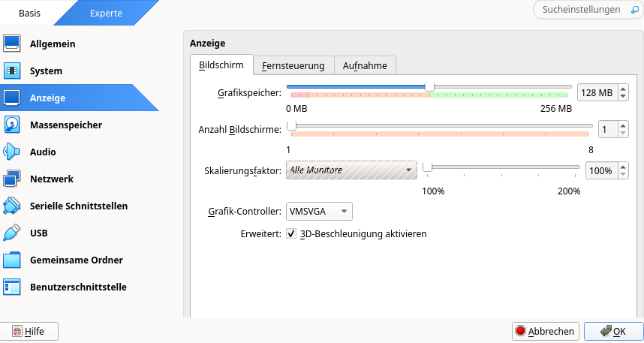Click the Audio speaker icon

[12, 152]
